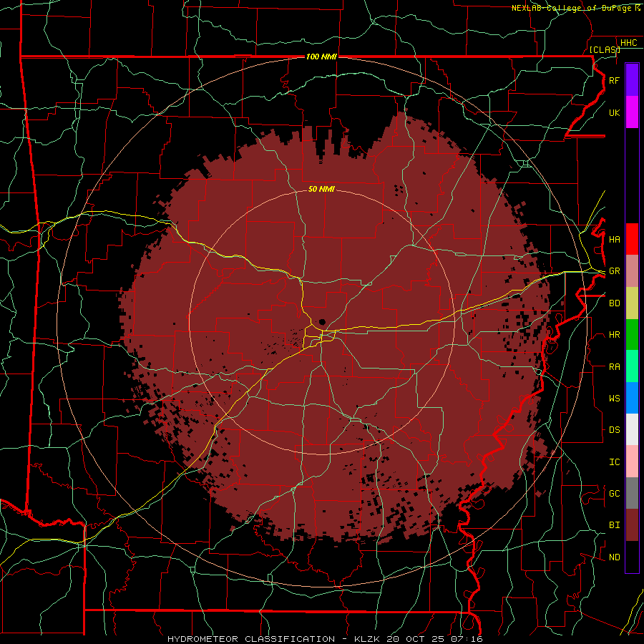The image size is (644, 644).
Task: Click the BD legend label
Action: 614,303
